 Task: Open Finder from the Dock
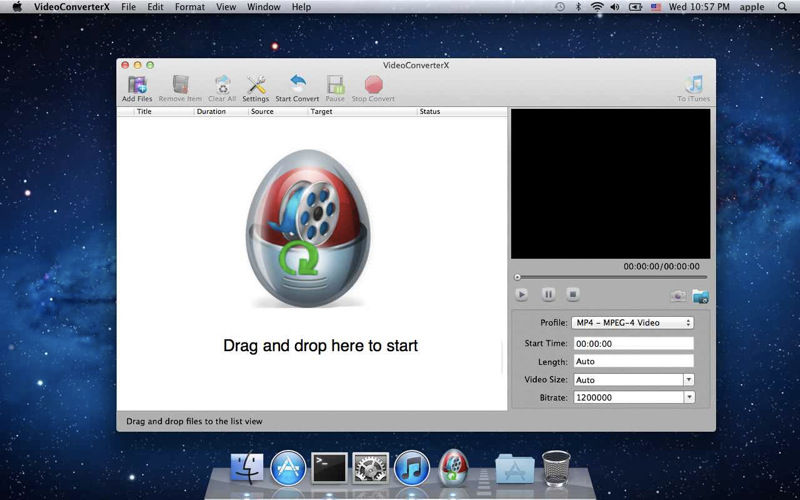pos(247,468)
